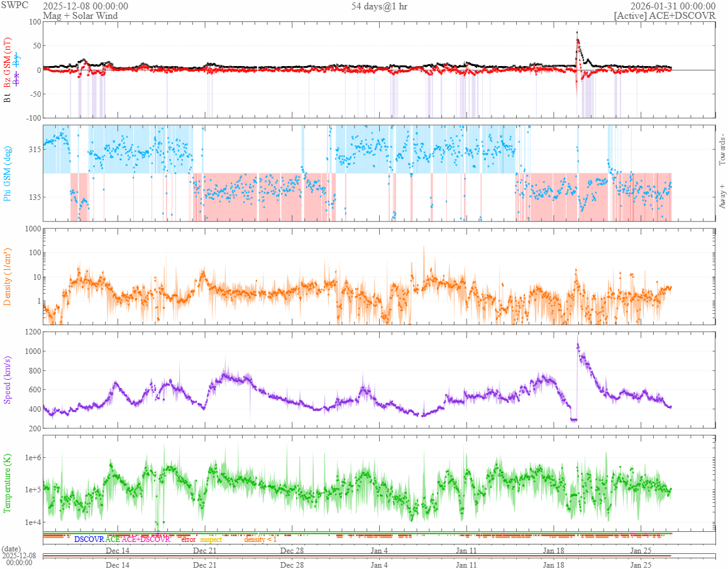Image resolution: width=728 pixels, height=569 pixels.
Task: Click the yellow 'suspect' legend entry
Action: pyautogui.click(x=211, y=539)
